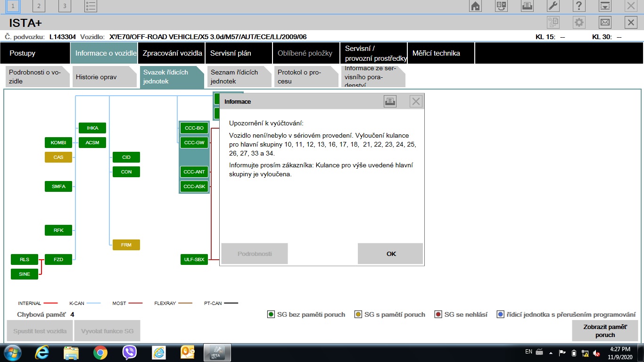Open the list view icon at top left
This screenshot has width=644, height=362.
pos(91,6)
